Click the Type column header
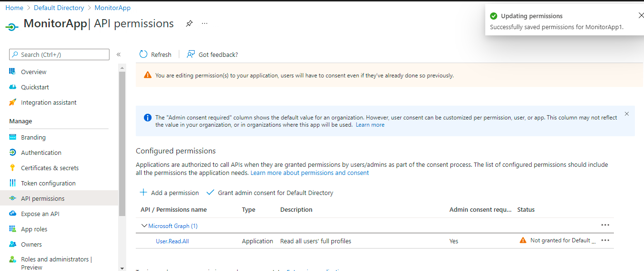Screen dimensions: 644x271 click(249, 209)
